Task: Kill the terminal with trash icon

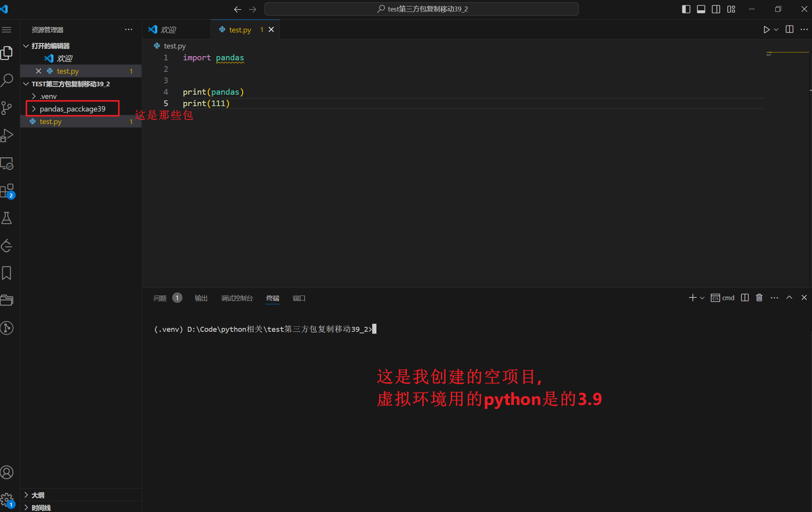Action: pos(759,298)
